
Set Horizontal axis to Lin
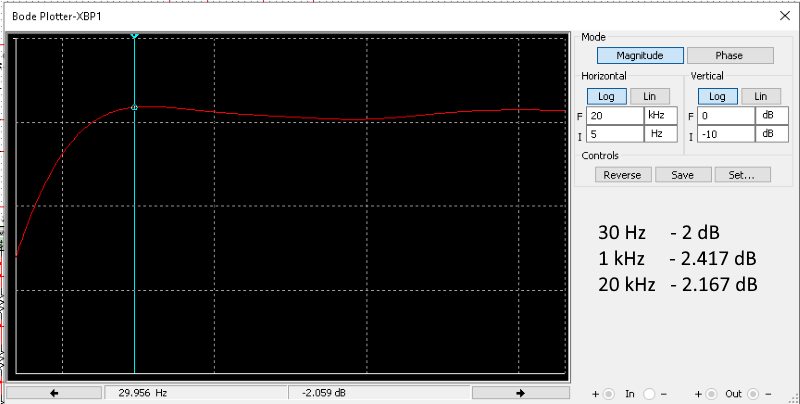coord(649,96)
